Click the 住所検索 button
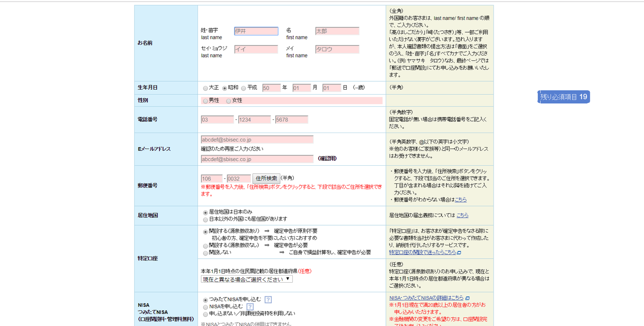 tap(266, 178)
